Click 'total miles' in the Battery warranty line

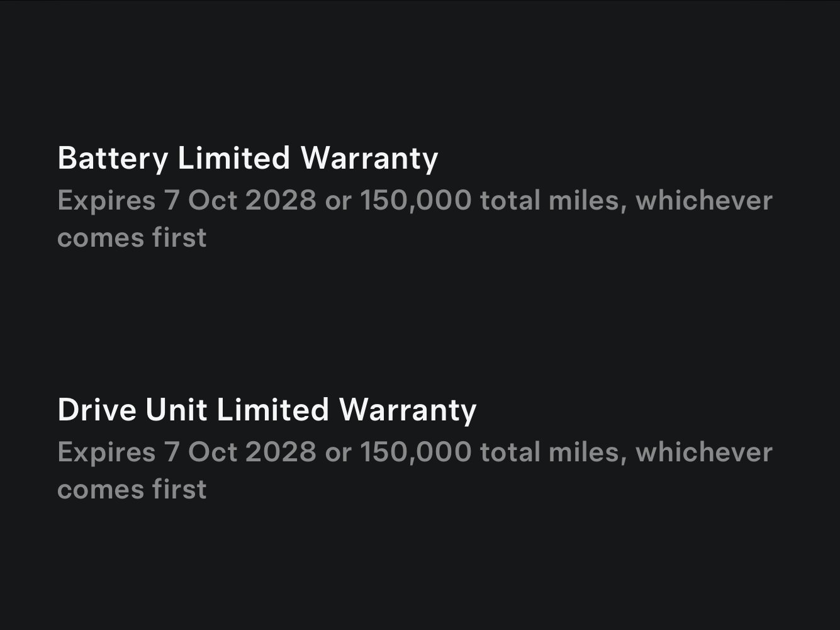(553, 201)
